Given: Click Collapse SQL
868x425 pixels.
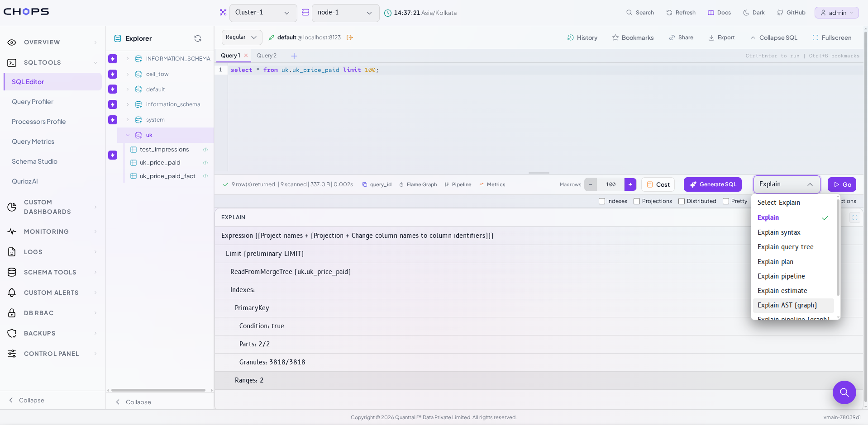Looking at the screenshot, I should click(x=774, y=38).
